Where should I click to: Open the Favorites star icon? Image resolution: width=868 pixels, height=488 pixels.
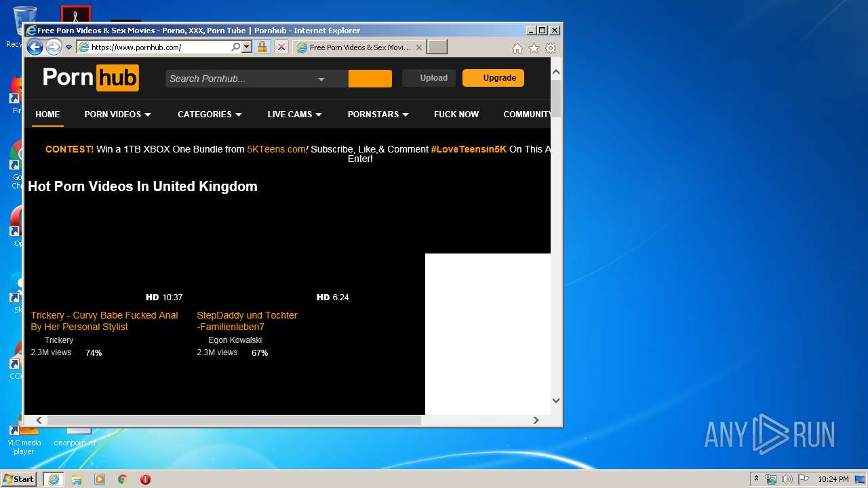pos(534,48)
